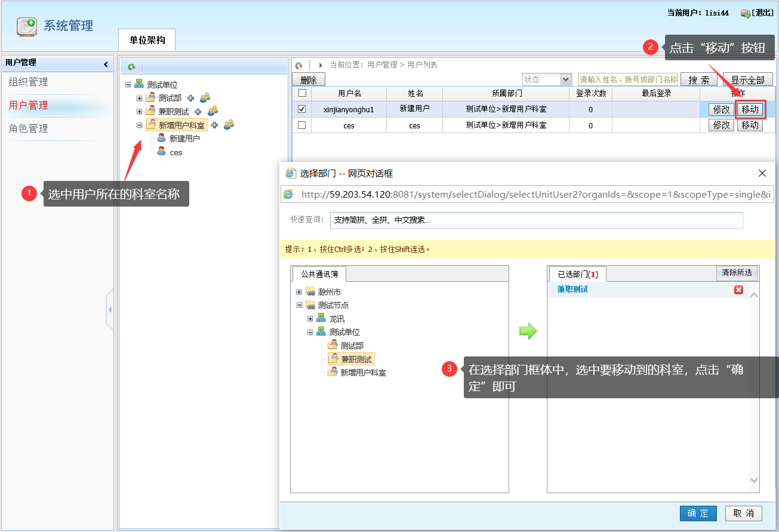Click the play arrow icon before 当前位置
The height and width of the screenshot is (532, 779).
(x=321, y=65)
